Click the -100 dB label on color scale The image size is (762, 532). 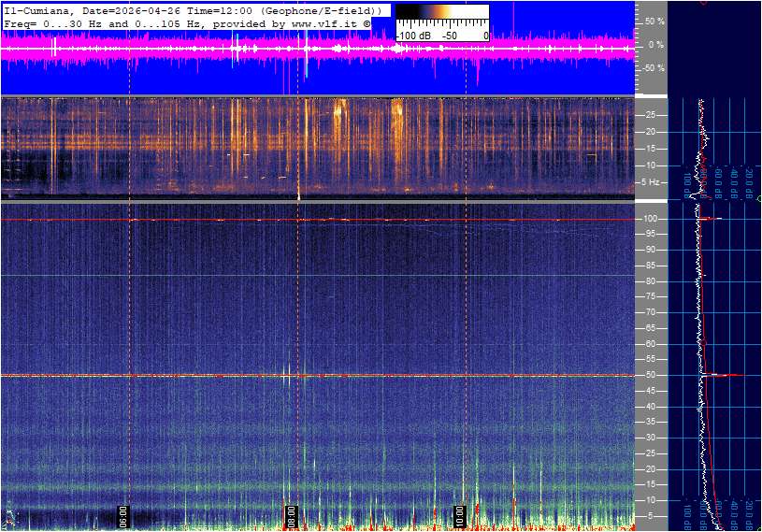[414, 36]
